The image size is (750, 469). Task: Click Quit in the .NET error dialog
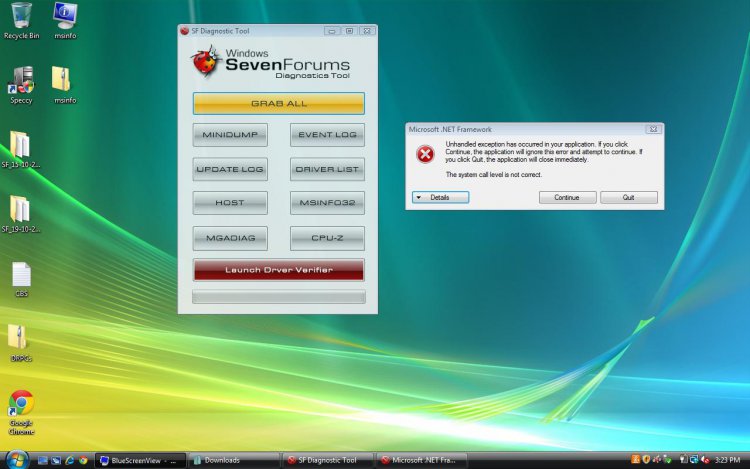coord(629,197)
